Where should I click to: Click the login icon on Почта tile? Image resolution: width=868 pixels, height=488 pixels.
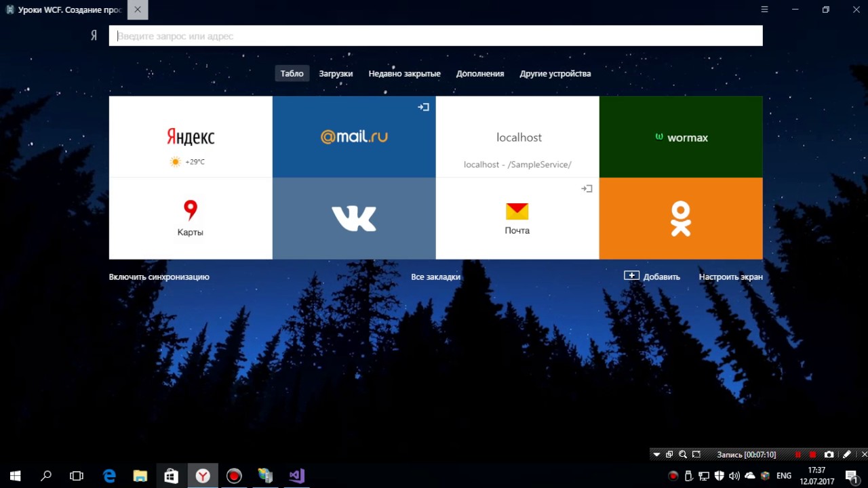click(x=587, y=188)
